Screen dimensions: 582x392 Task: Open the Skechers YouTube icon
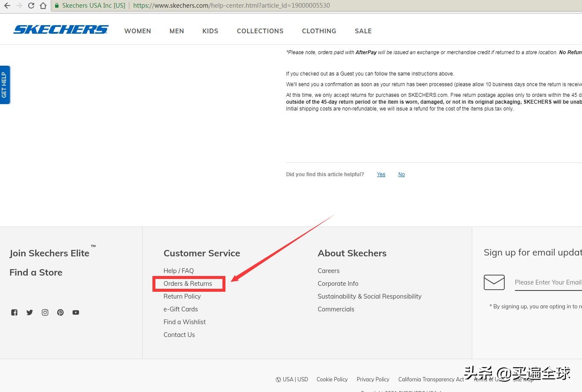[76, 312]
